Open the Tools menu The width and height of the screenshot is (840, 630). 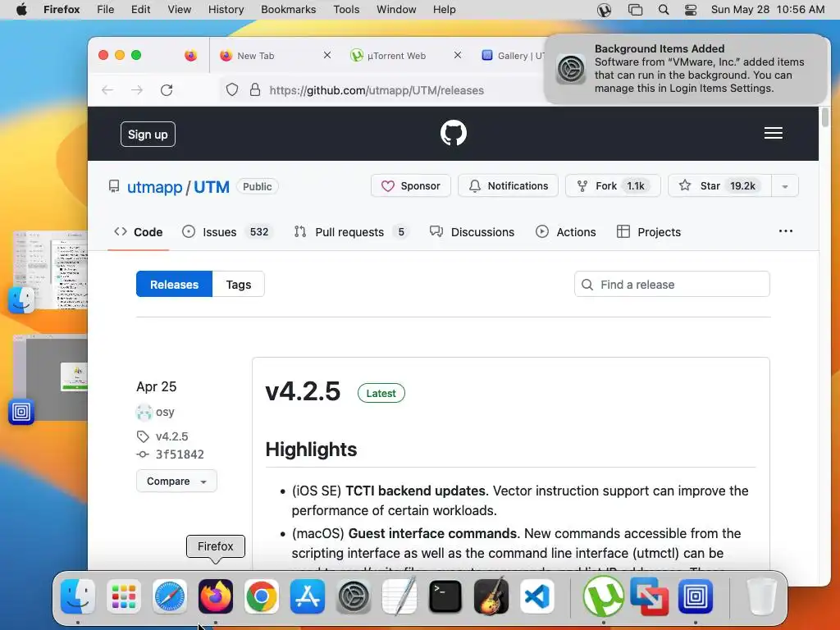346,10
